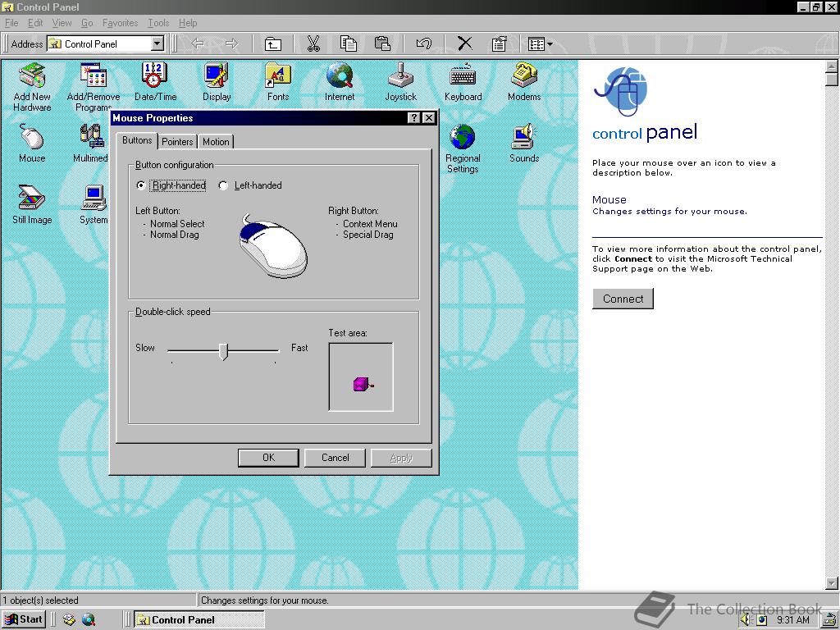
Task: Open the Favorites menu
Action: click(x=120, y=22)
